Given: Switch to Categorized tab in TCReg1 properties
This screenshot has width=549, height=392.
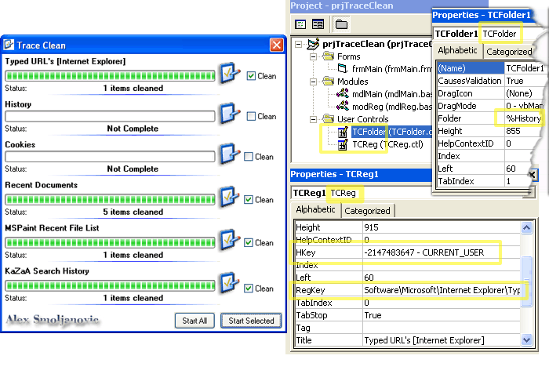Looking at the screenshot, I should click(367, 211).
